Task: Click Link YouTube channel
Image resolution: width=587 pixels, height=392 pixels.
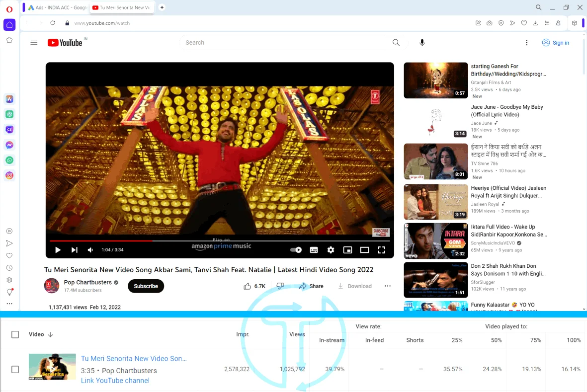Action: point(115,381)
